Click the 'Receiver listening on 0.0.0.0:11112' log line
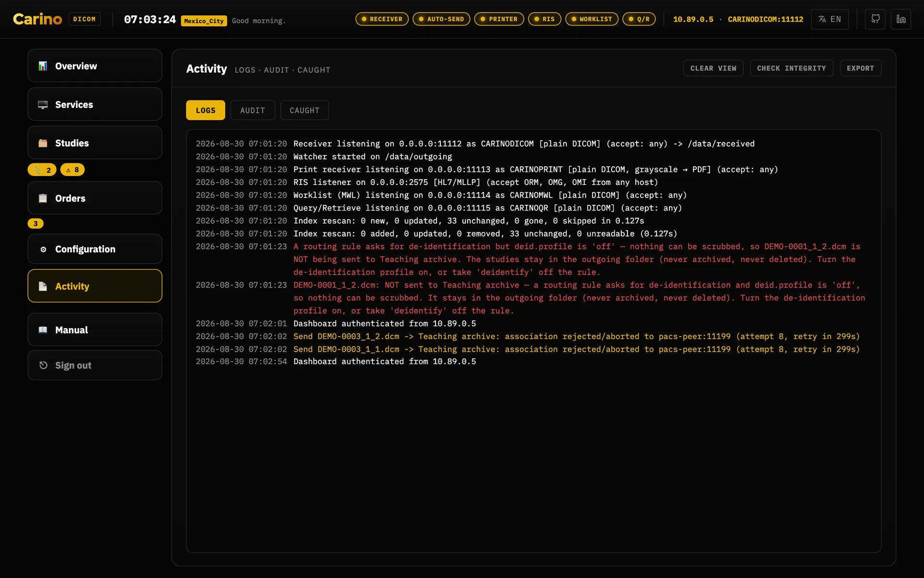The height and width of the screenshot is (578, 924). 524,144
